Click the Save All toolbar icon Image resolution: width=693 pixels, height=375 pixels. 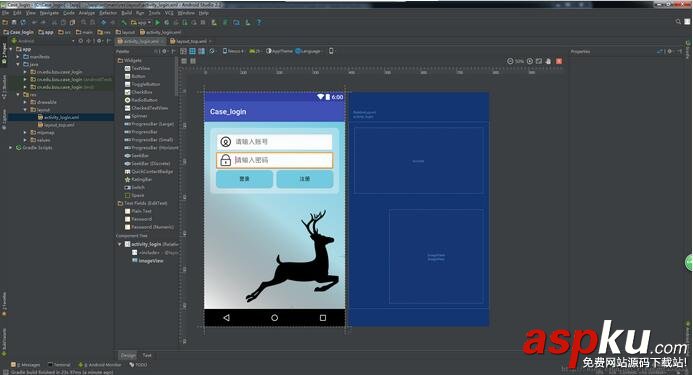pos(14,22)
